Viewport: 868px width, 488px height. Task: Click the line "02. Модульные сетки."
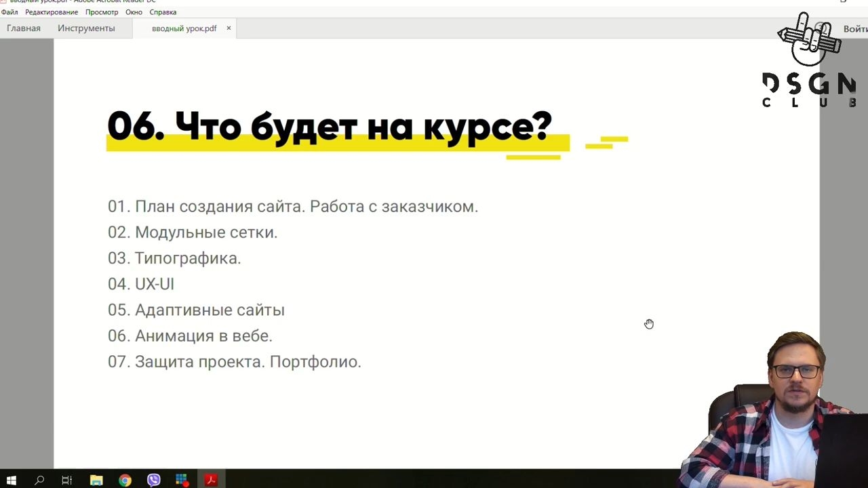193,232
